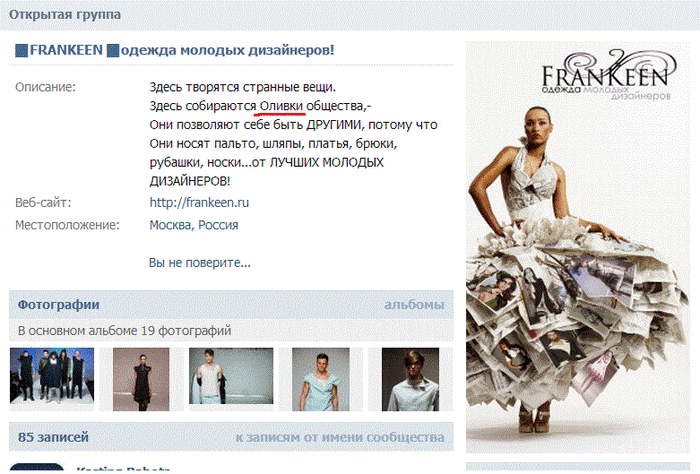
Task: Open the thumbnail of the man in the white shirt
Action: (410, 379)
